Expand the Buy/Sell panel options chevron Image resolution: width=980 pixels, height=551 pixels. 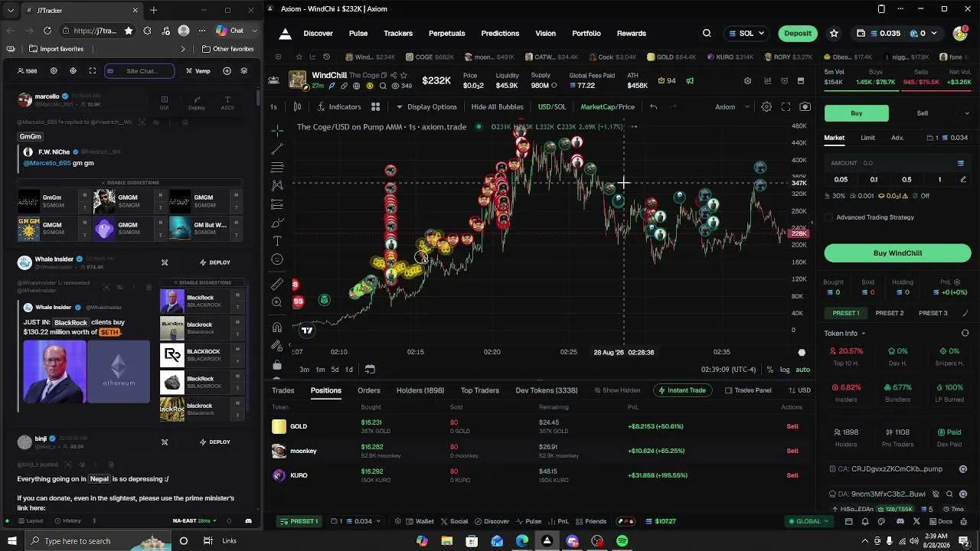tap(966, 113)
